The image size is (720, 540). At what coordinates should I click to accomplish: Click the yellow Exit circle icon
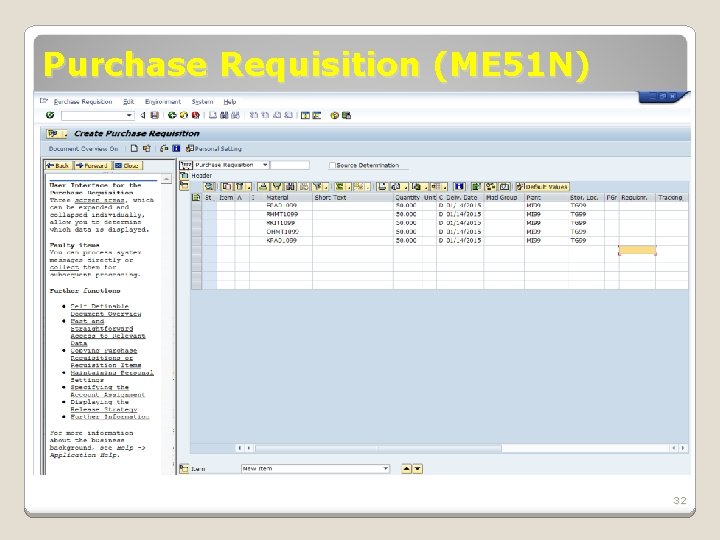coord(184,115)
